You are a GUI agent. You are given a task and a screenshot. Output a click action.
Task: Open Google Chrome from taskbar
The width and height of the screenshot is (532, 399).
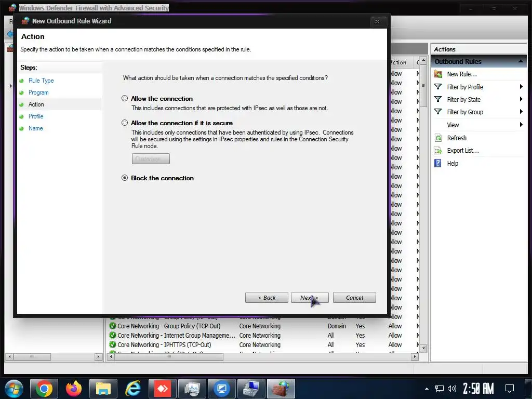44,389
